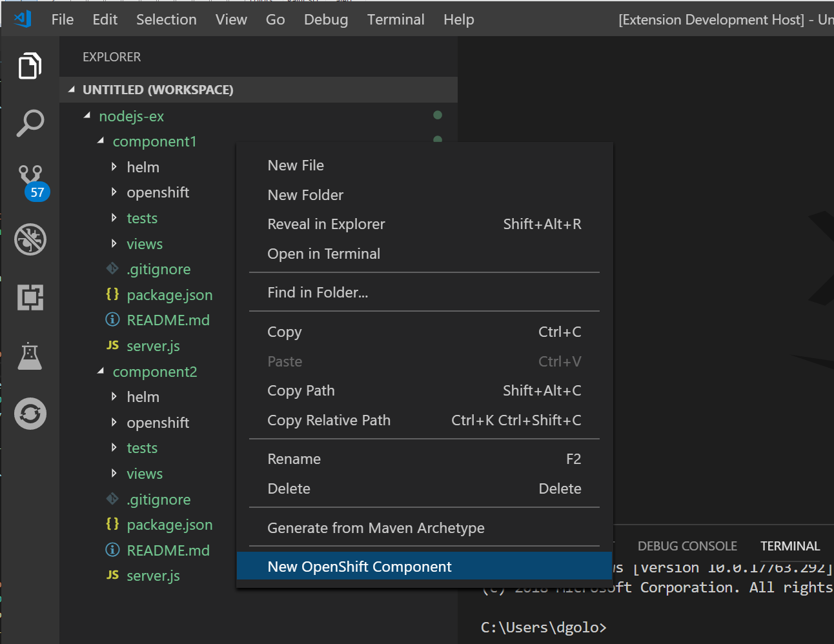Screen dimensions: 834x644
Task: Click the info icon beside README.md
Action: coord(112,319)
